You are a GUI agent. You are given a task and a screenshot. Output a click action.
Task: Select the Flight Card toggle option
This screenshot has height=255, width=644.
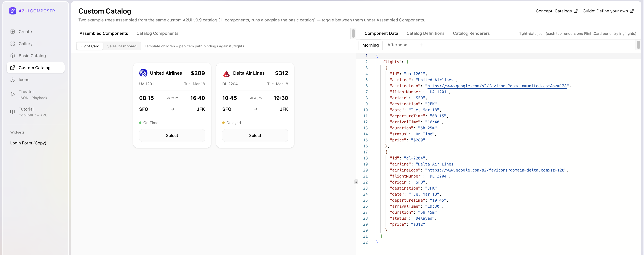click(x=90, y=46)
